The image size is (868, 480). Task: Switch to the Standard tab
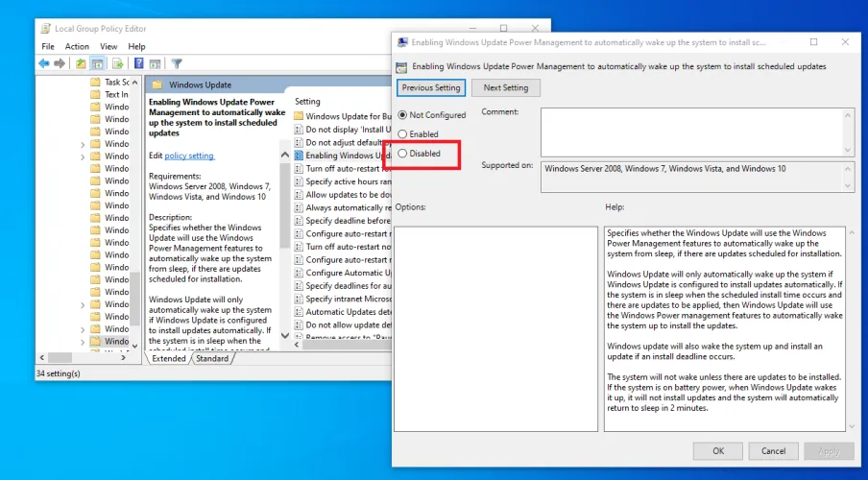(212, 358)
